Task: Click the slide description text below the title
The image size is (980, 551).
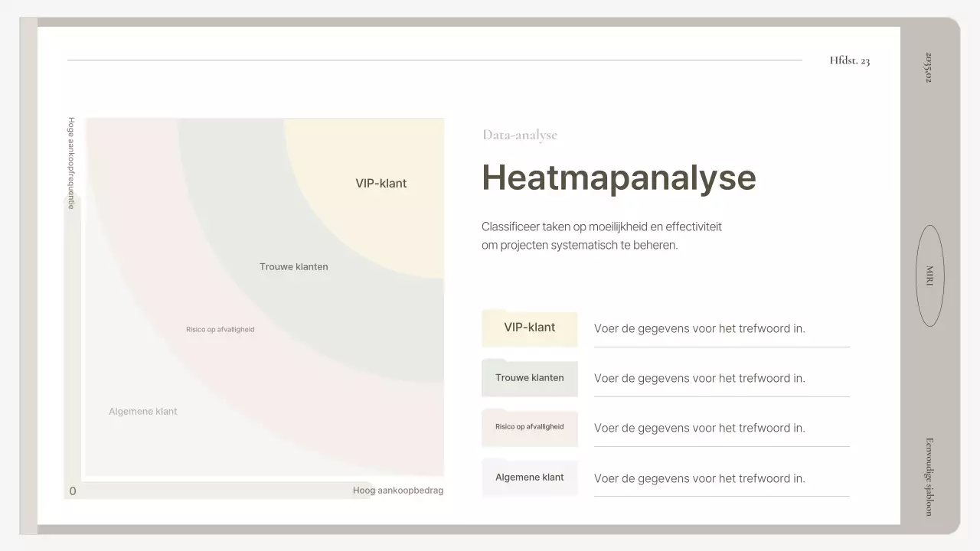Action: pyautogui.click(x=602, y=236)
